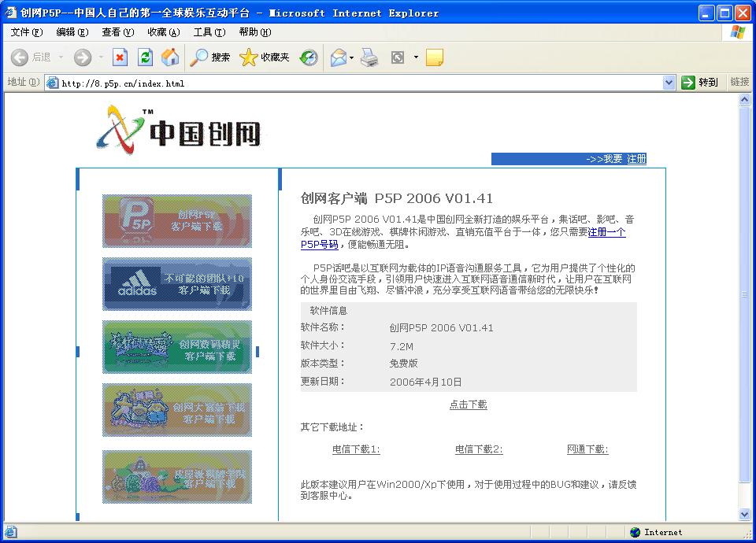Click the IE icon in title bar
Screen dimensions: 756x543
click(x=10, y=13)
